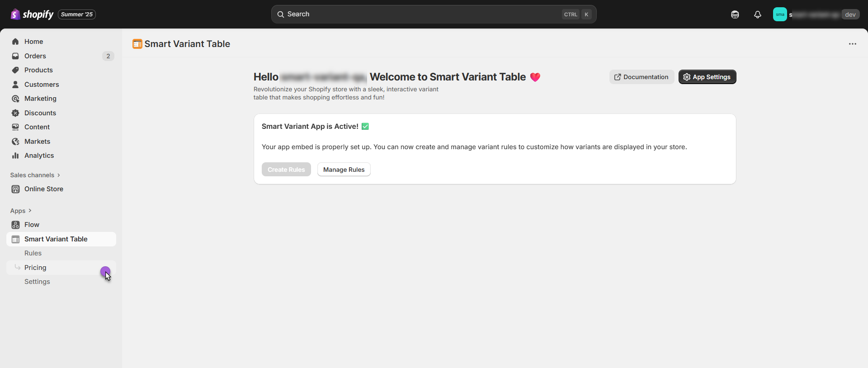Click the Documentation external link icon
The image size is (868, 368).
click(x=618, y=77)
